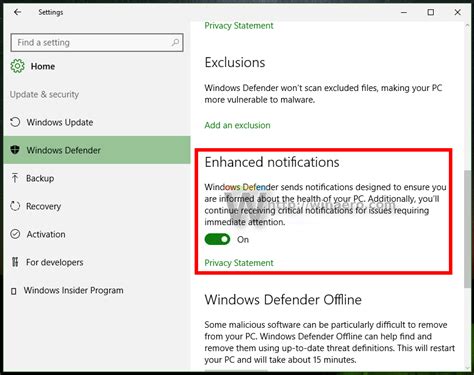Click the On label beside toggle
The width and height of the screenshot is (474, 375).
[x=243, y=239]
